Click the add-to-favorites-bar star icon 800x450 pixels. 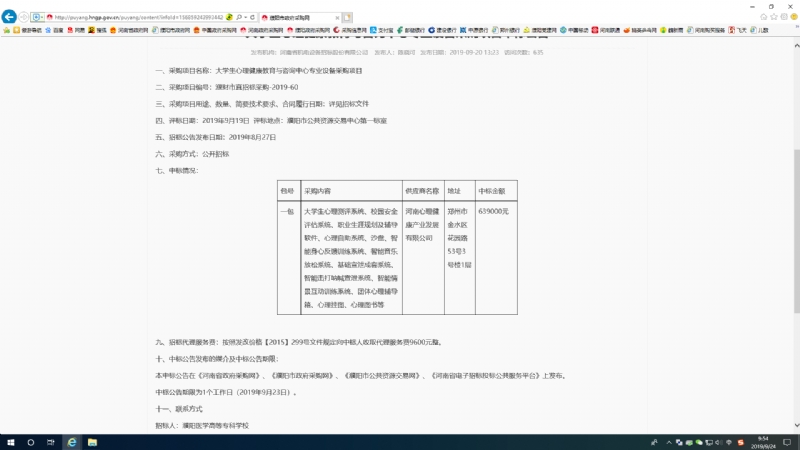7,30
